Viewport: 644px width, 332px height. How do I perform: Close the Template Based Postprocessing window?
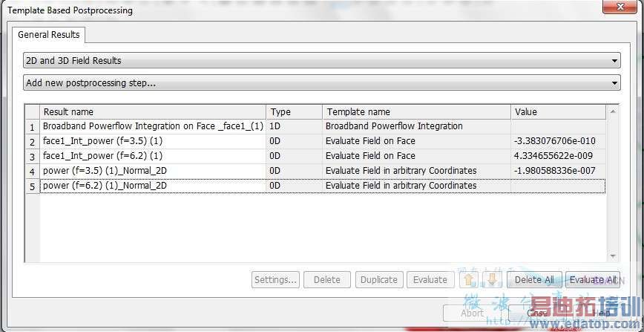point(620,7)
